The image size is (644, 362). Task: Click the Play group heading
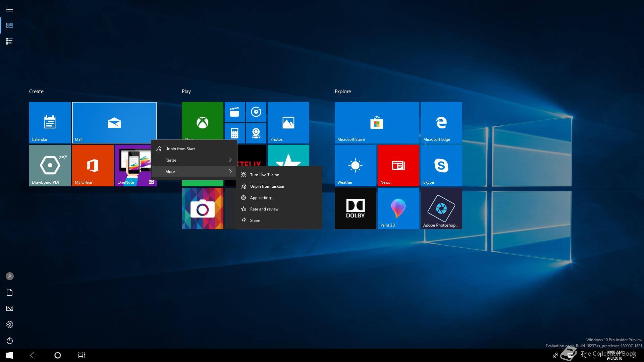pyautogui.click(x=186, y=92)
